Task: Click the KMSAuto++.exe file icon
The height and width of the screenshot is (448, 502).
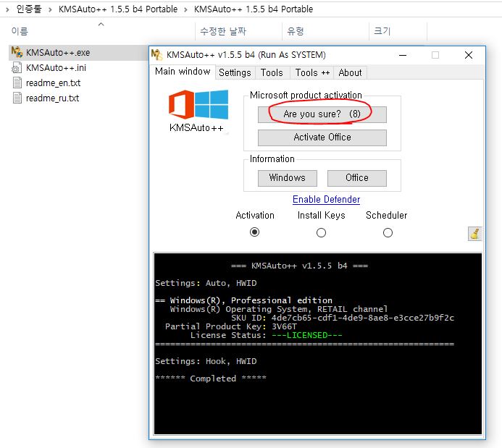Action: tap(17, 52)
